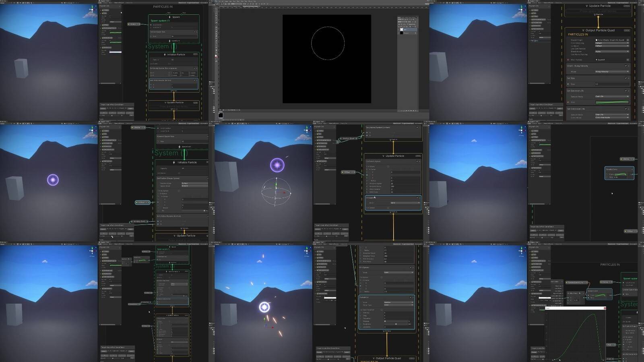644x362 pixels.
Task: Open the Orient Mode dropdown set to Along Velocity
Action: (x=612, y=72)
